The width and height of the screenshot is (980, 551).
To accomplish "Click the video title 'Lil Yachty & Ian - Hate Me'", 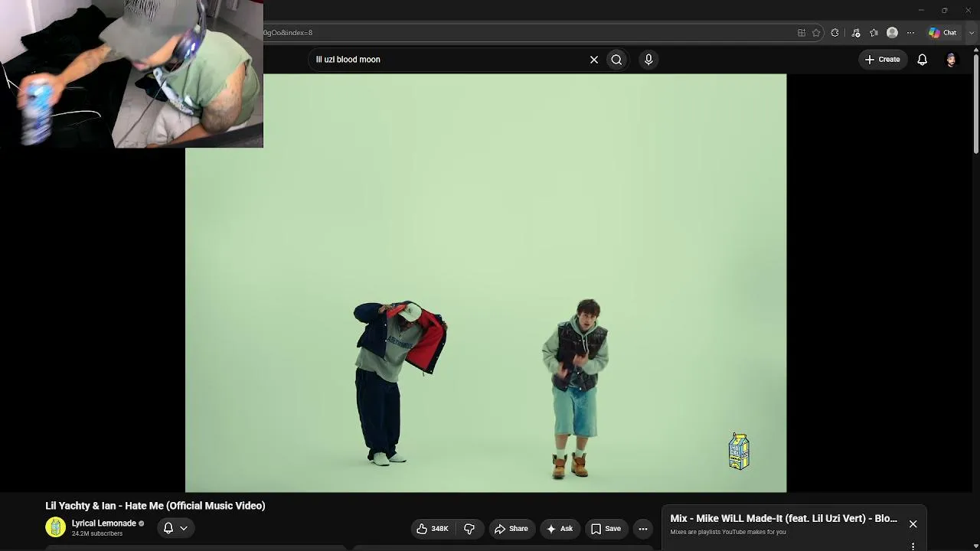I will pos(155,506).
